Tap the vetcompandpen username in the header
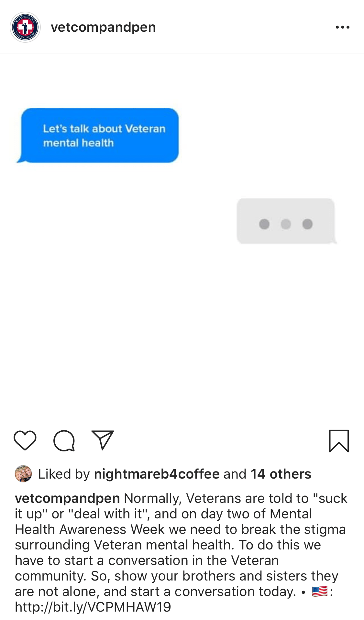The width and height of the screenshot is (364, 620). point(103,27)
